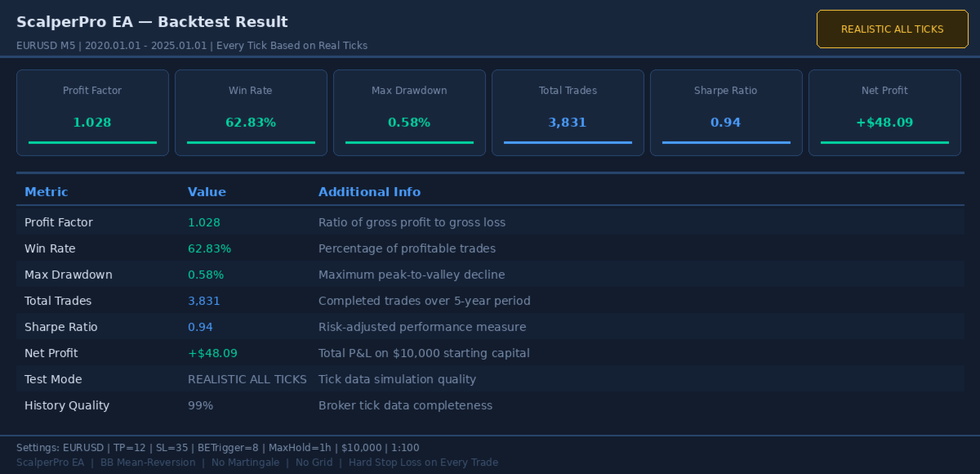The height and width of the screenshot is (474, 980).
Task: Click the Sharpe Ratio row label in table
Action: tap(61, 327)
